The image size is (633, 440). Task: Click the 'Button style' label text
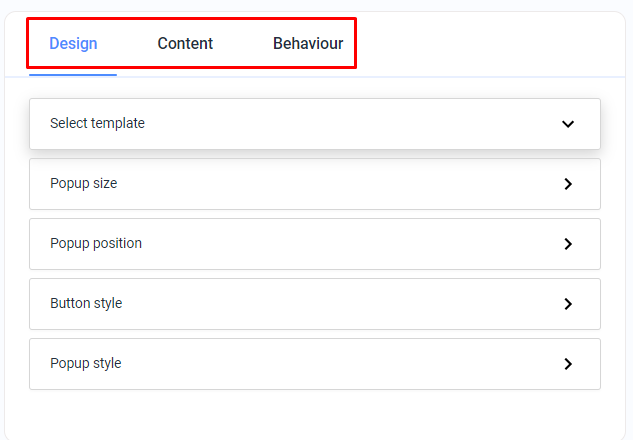point(86,303)
